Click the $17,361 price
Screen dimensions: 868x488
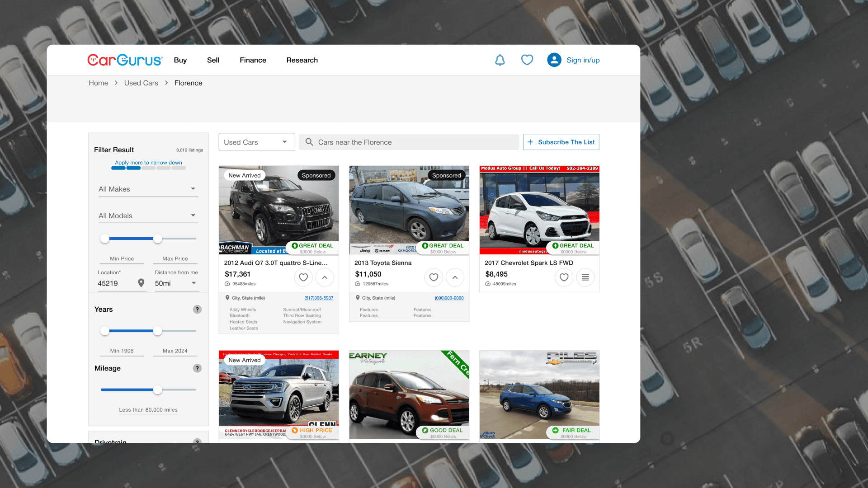(237, 274)
